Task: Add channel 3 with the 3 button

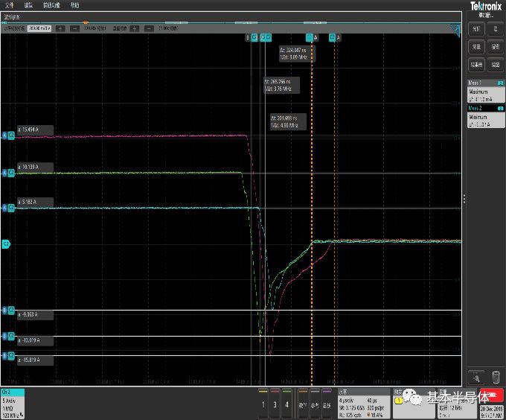Action: point(276,404)
